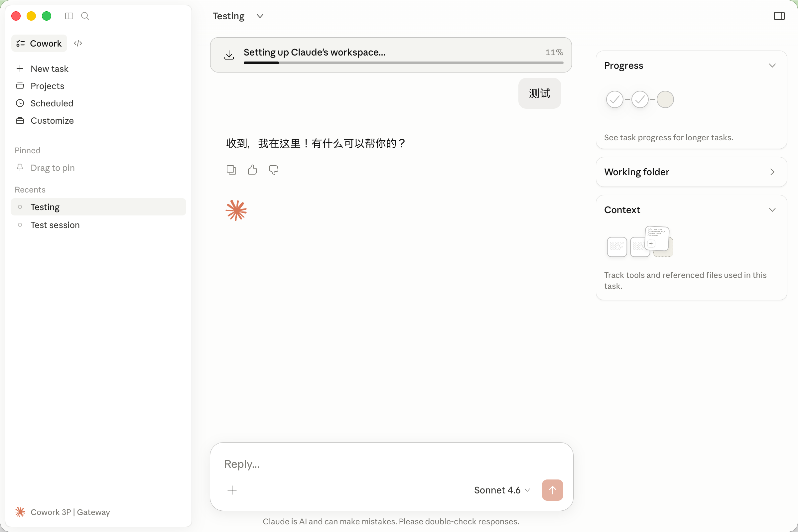
Task: Switch to the code mode icon
Action: click(x=78, y=43)
